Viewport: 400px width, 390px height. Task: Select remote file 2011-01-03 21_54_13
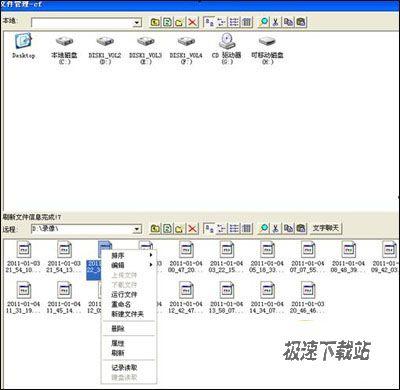pyautogui.click(x=64, y=257)
